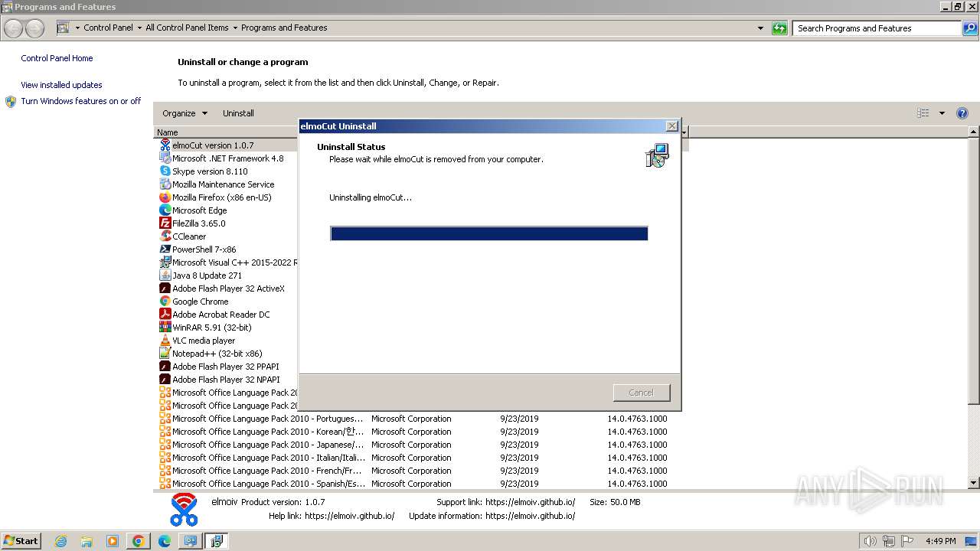Select the elmoCut version 1.0.7 program icon
Screen dimensions: 980x551
[x=165, y=145]
